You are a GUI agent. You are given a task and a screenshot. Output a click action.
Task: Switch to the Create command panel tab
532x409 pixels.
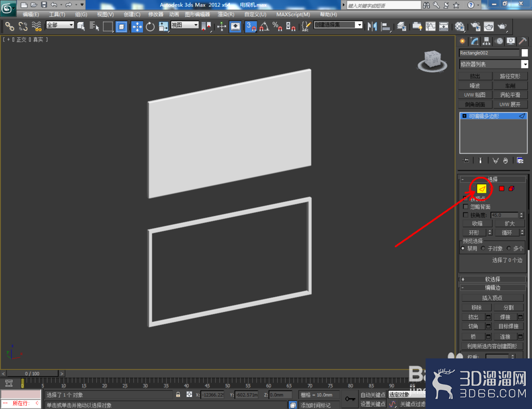point(462,41)
